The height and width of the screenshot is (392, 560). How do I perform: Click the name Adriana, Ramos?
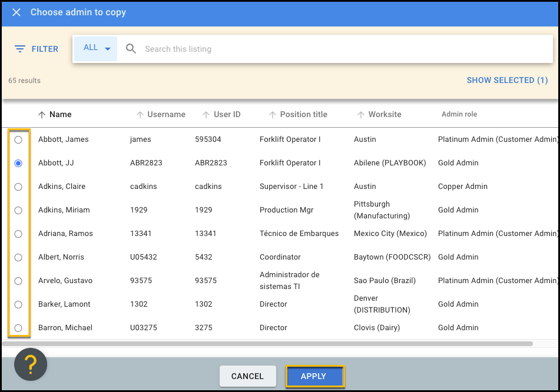point(65,234)
